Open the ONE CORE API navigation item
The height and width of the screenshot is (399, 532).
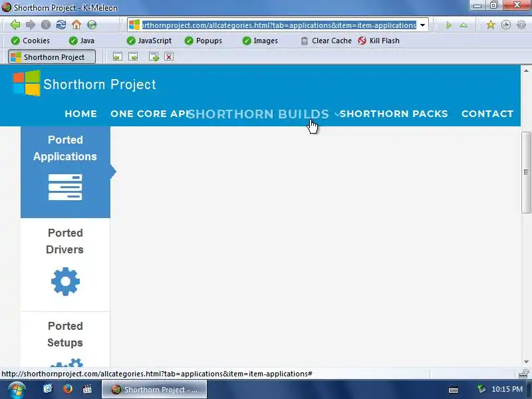(x=150, y=114)
